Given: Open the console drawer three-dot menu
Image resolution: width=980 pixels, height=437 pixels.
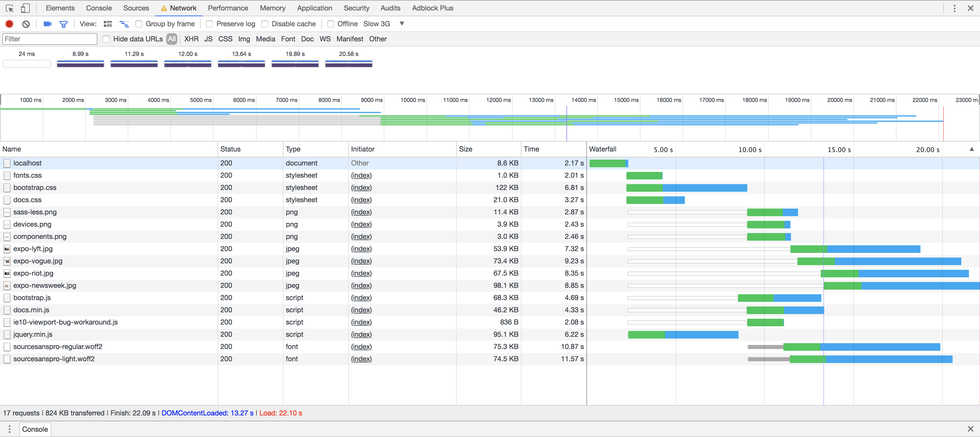Looking at the screenshot, I should [10, 429].
